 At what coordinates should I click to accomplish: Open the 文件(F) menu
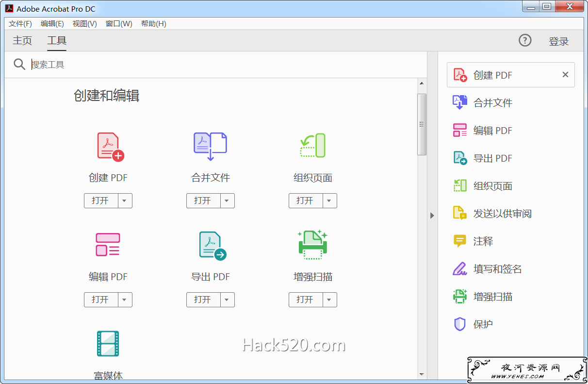coord(20,23)
